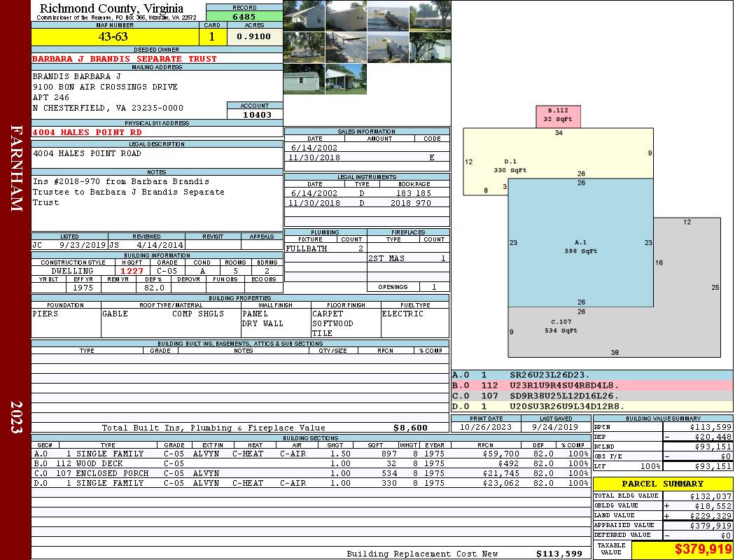Image resolution: width=735 pixels, height=560 pixels.
Task: Select listed date 9/23/2019
Action: pyautogui.click(x=83, y=245)
